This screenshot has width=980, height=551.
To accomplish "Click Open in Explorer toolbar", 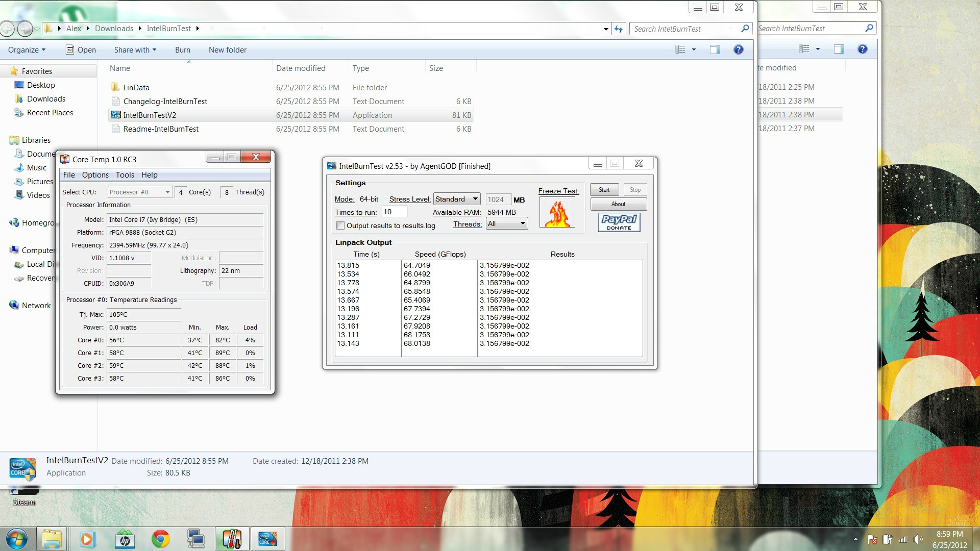I will [x=81, y=49].
